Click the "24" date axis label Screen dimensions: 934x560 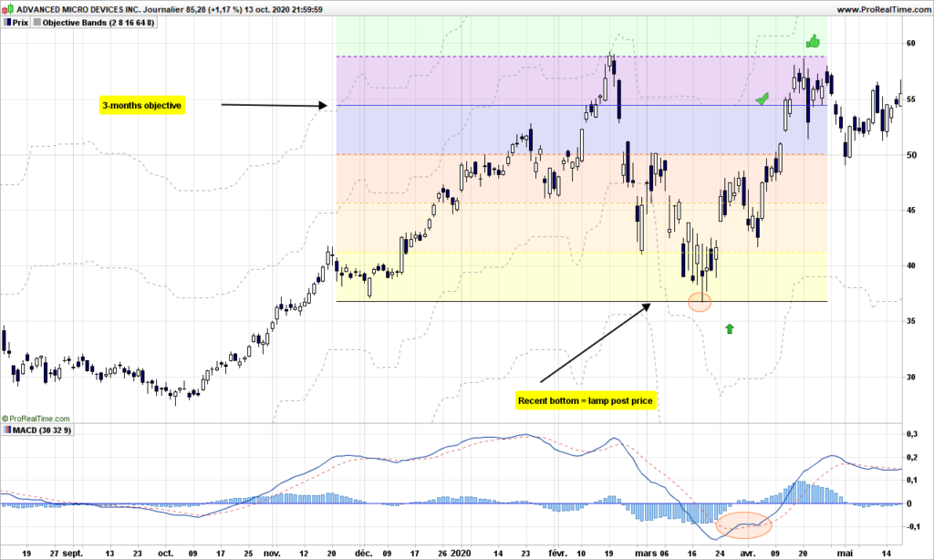click(x=720, y=553)
